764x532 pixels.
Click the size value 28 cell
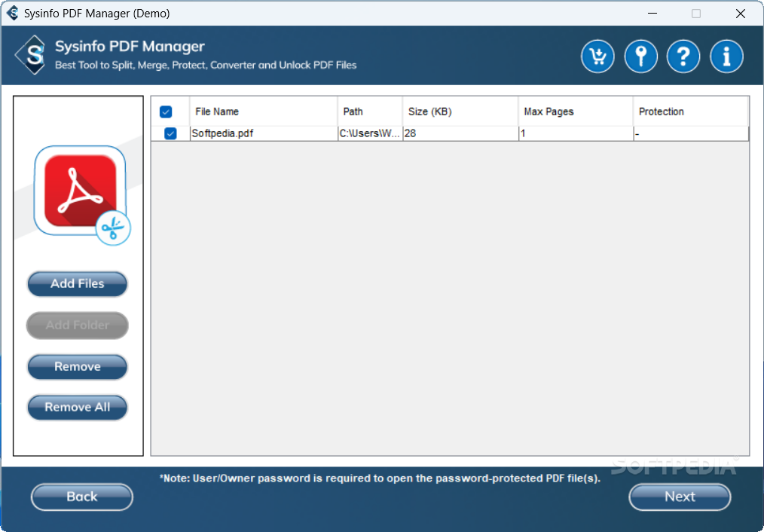tap(460, 133)
